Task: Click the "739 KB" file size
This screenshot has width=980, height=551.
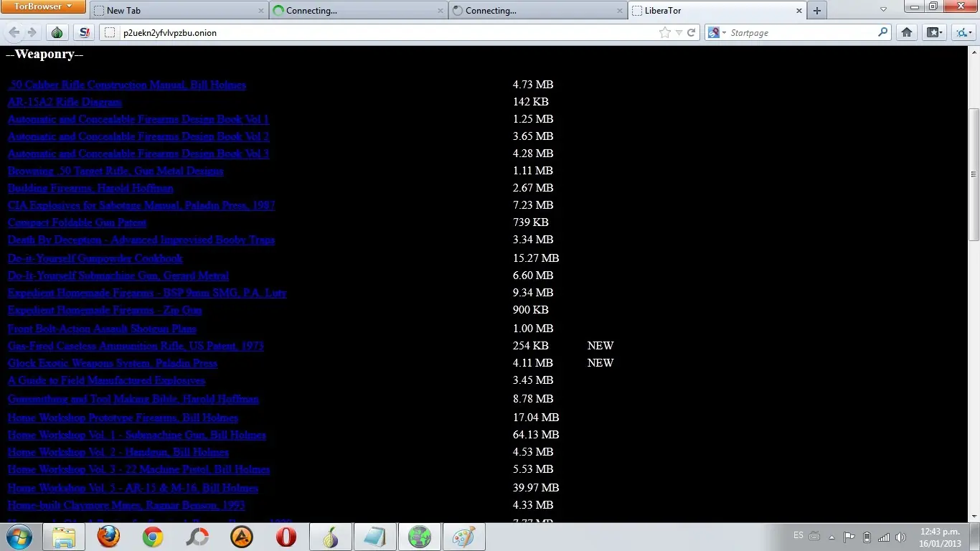Action: click(x=531, y=222)
